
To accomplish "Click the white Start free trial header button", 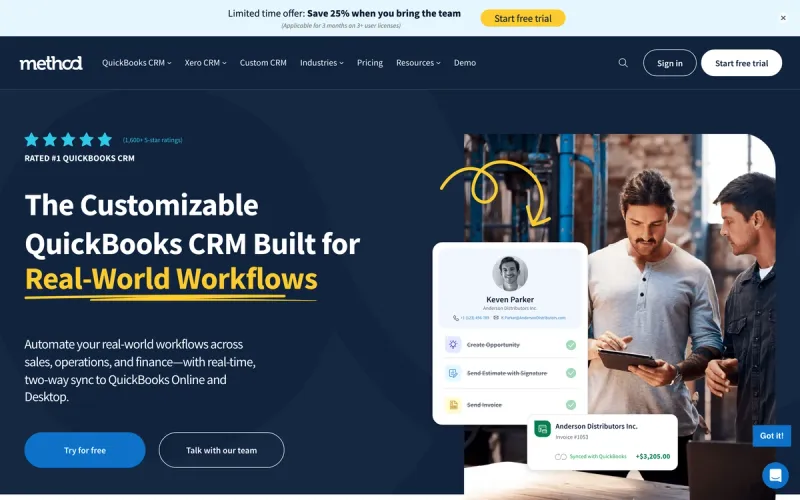I will coord(741,63).
